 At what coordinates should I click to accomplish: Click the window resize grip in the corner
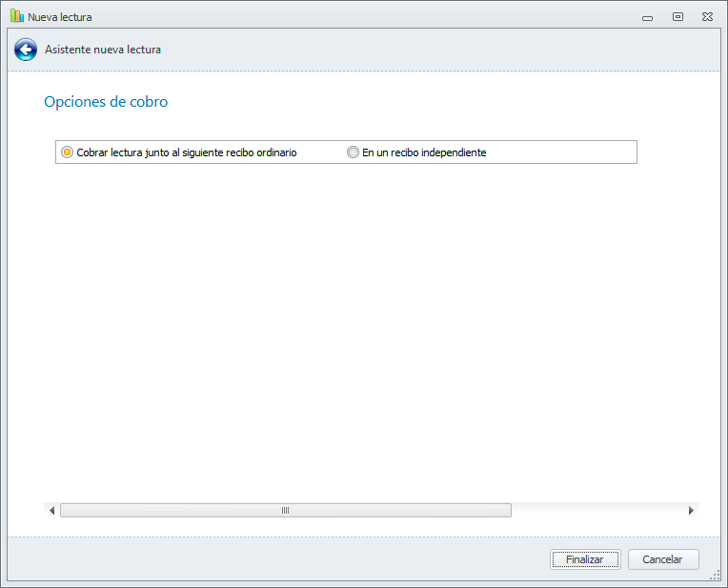point(716,576)
